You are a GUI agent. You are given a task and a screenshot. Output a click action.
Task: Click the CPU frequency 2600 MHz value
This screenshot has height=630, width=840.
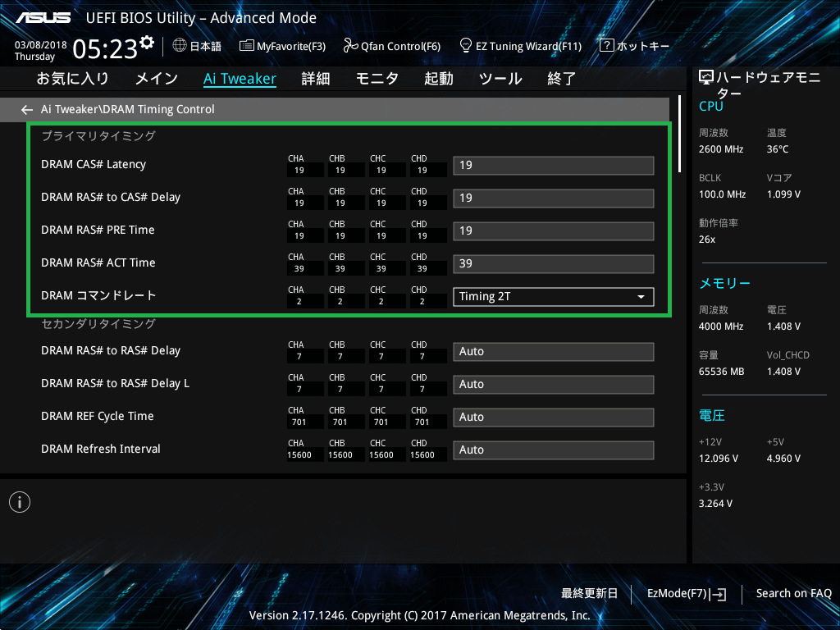click(x=721, y=149)
